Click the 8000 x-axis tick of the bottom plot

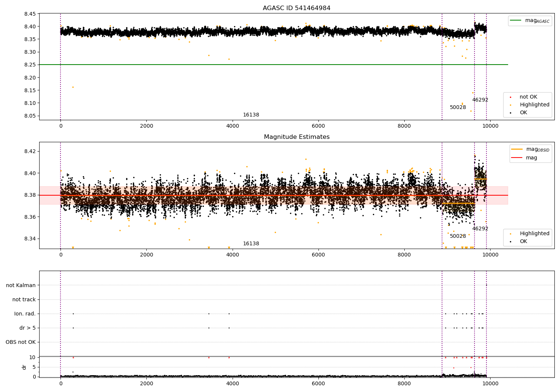click(404, 383)
